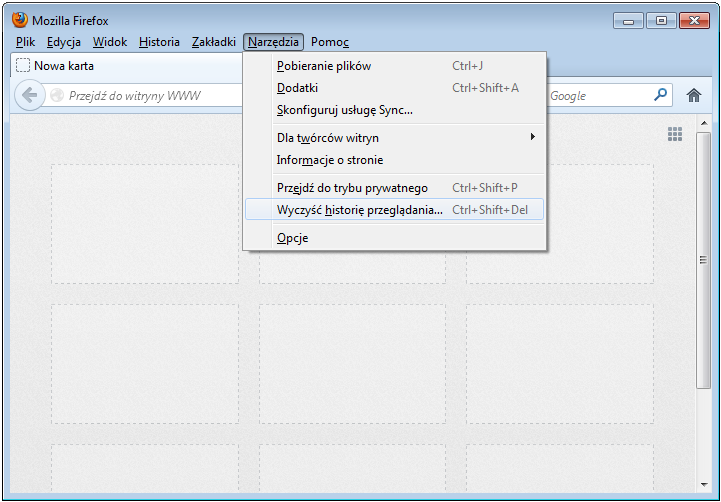Close the Mozilla Firefox window

tap(694, 21)
